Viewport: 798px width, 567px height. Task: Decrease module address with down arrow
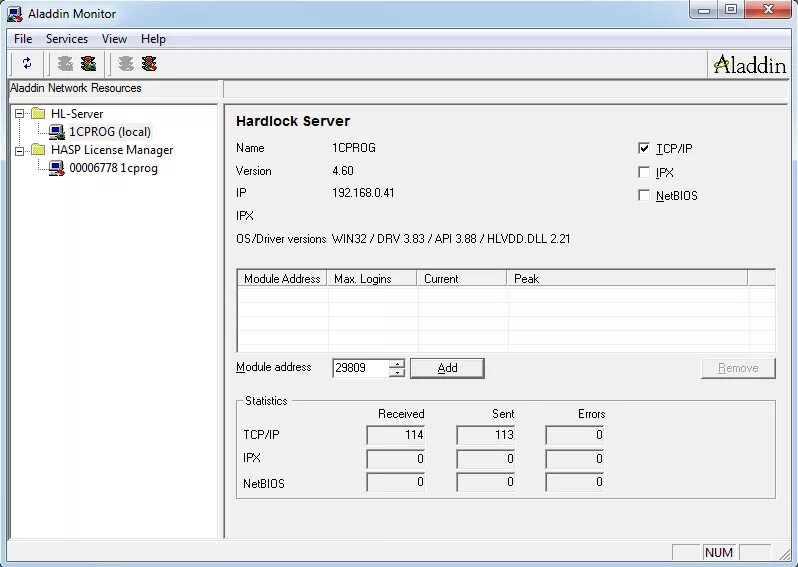tap(397, 372)
